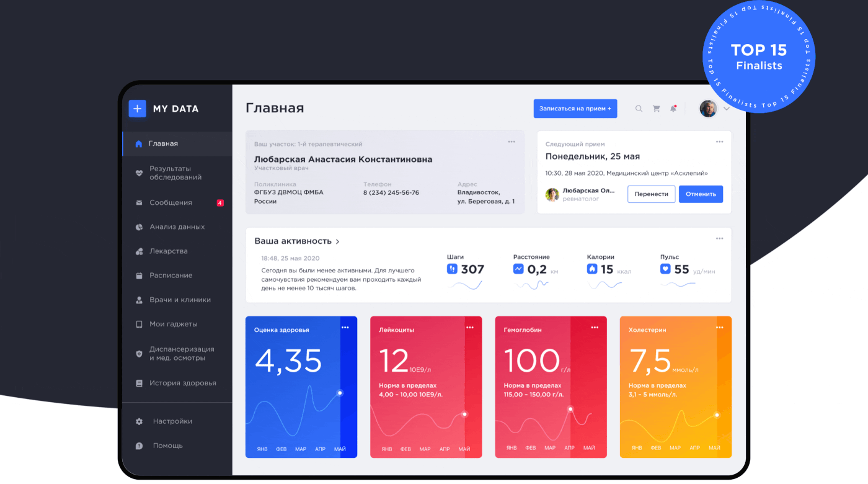
Task: Click the shield icon beside Диспансеризация
Action: point(139,354)
